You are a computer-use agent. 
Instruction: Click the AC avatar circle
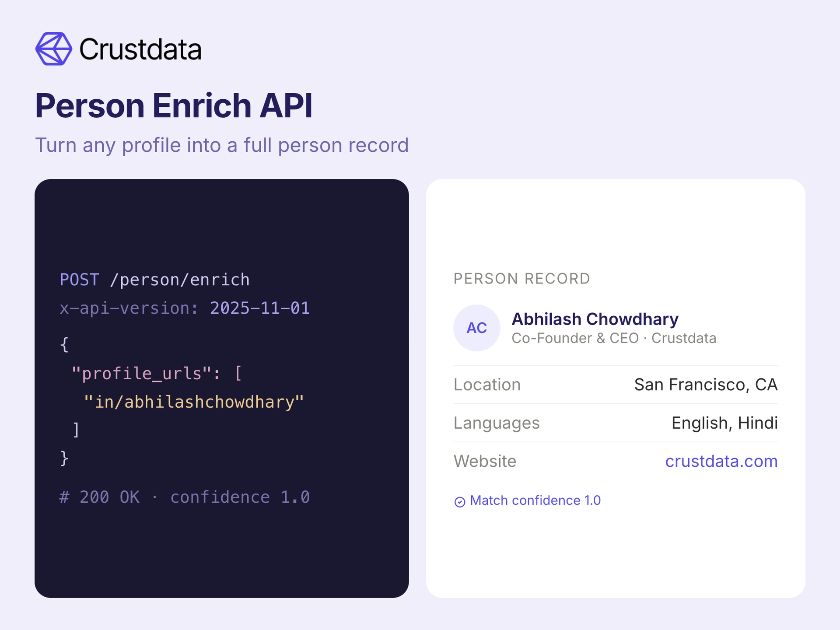point(476,328)
